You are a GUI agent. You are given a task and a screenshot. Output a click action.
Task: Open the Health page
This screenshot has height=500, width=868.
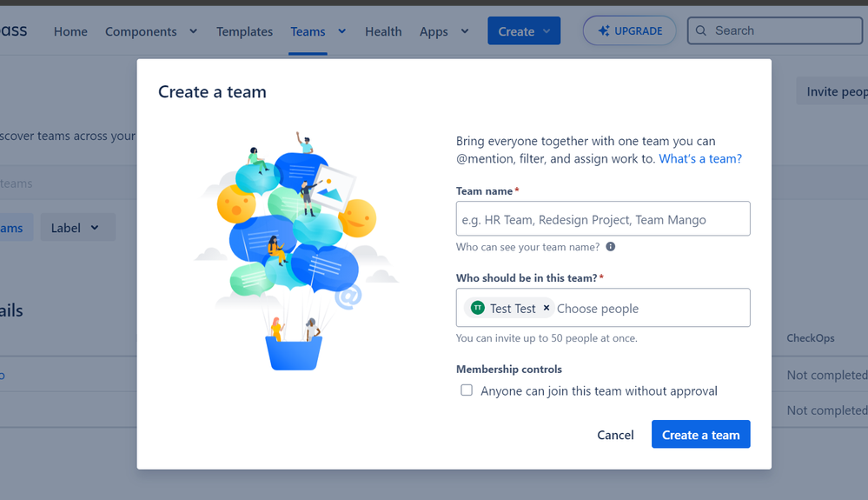pyautogui.click(x=383, y=31)
